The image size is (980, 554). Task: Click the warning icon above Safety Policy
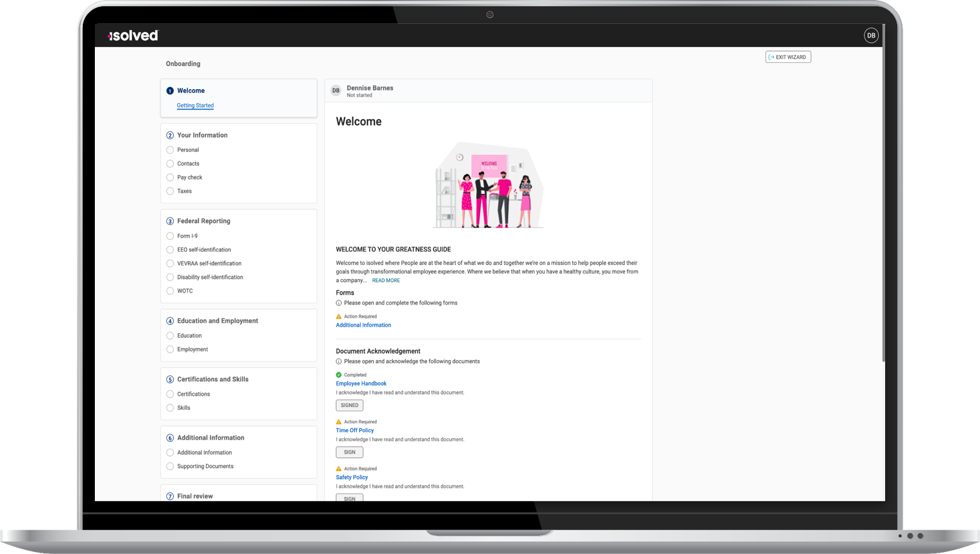[x=338, y=469]
